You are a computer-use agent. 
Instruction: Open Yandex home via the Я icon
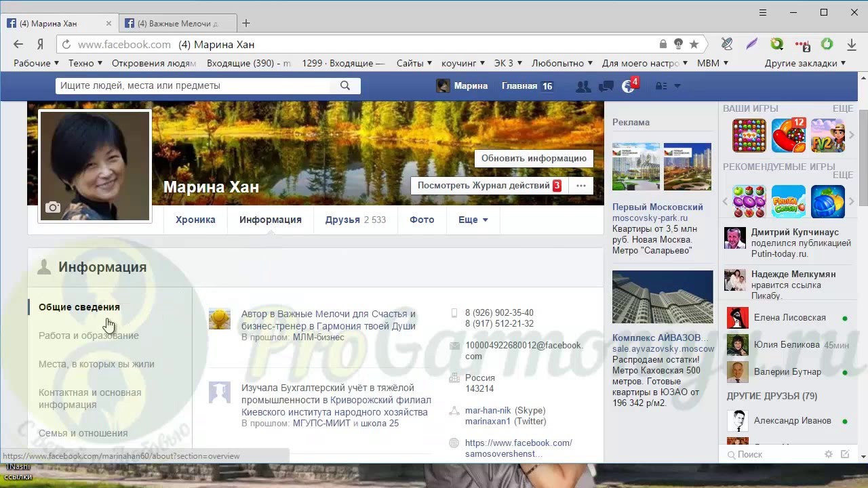pyautogui.click(x=41, y=45)
